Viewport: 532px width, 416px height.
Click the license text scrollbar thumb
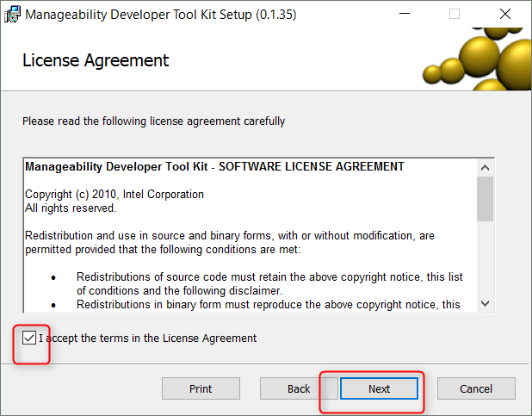(x=485, y=198)
